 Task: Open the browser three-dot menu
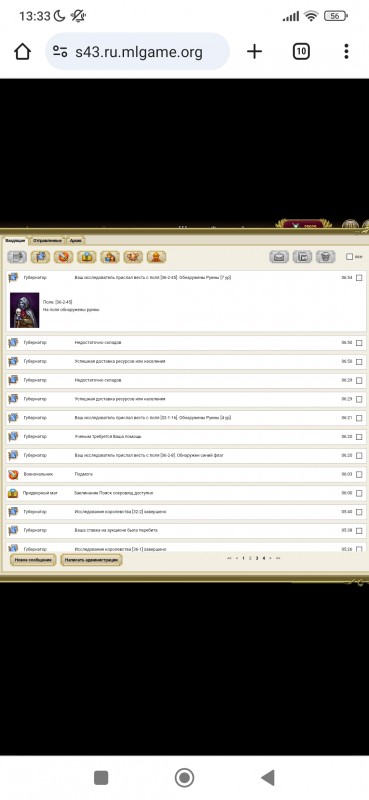click(x=346, y=52)
